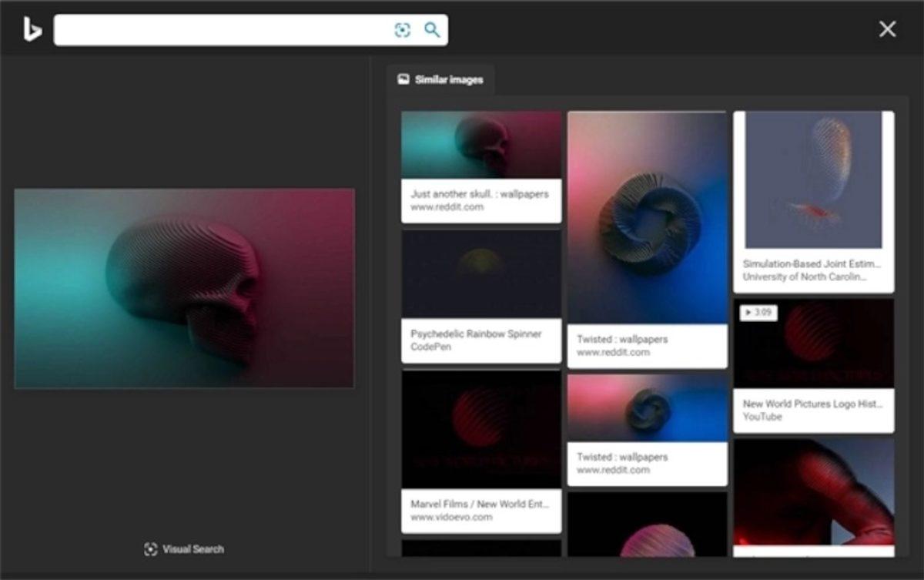Image resolution: width=924 pixels, height=580 pixels.
Task: Open the large Twisted wallpaper image
Action: 647,218
